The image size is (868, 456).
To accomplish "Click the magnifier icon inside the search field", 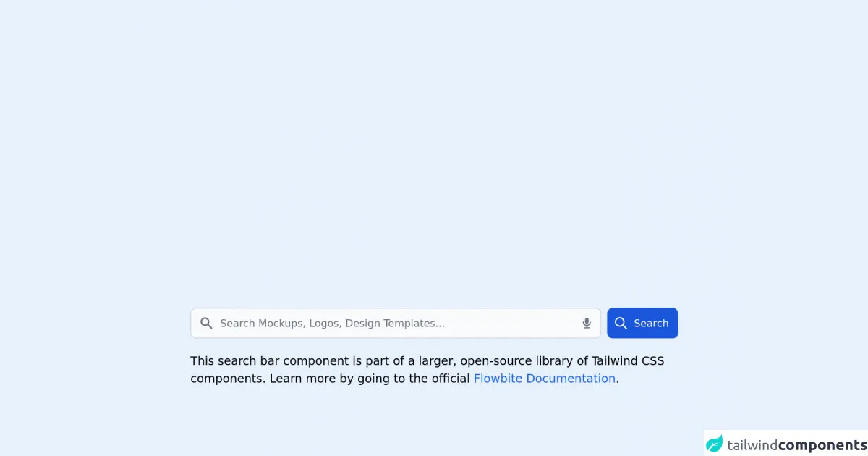I will 206,323.
